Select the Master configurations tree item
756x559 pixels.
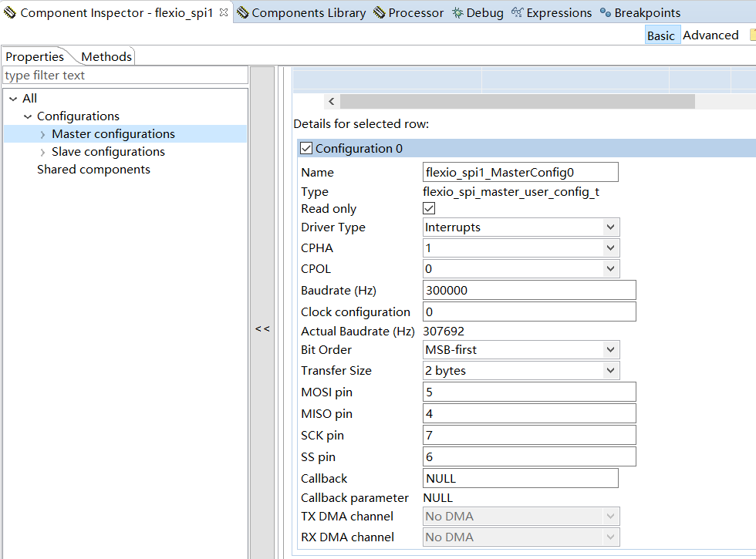tap(113, 134)
